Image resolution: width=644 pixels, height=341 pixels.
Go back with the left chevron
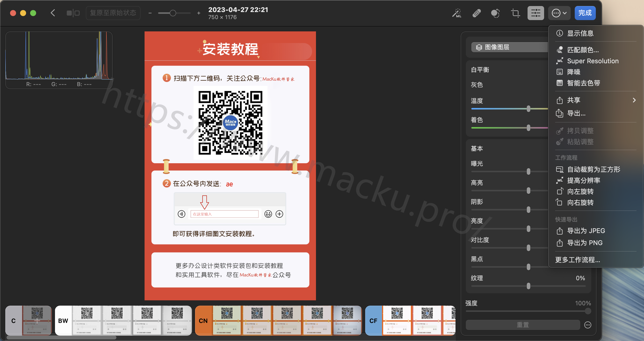pos(53,13)
